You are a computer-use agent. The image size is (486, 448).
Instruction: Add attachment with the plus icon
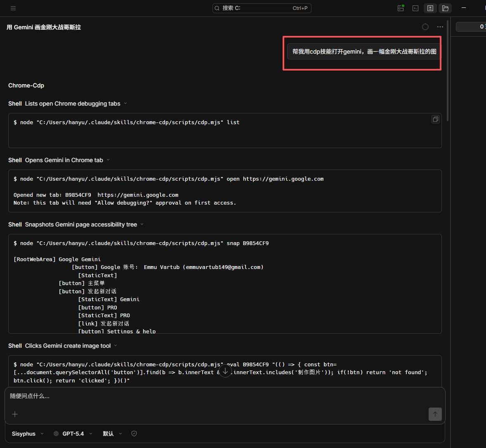(x=14, y=414)
